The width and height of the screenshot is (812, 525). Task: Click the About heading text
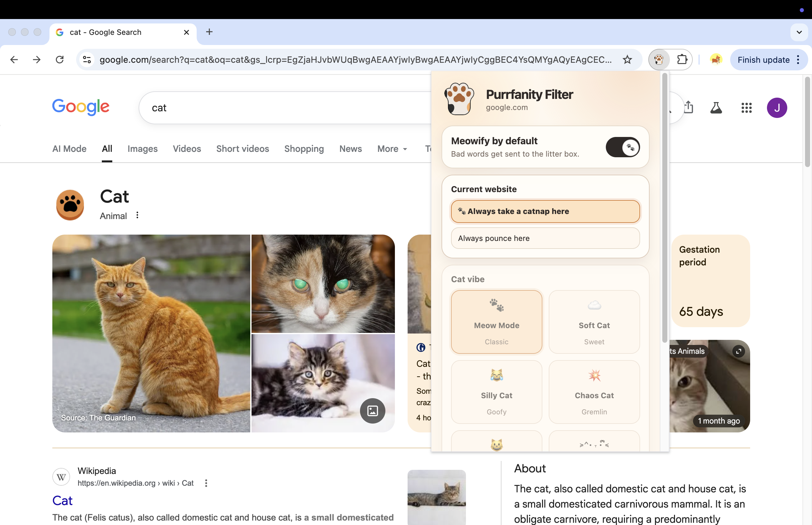point(530,468)
